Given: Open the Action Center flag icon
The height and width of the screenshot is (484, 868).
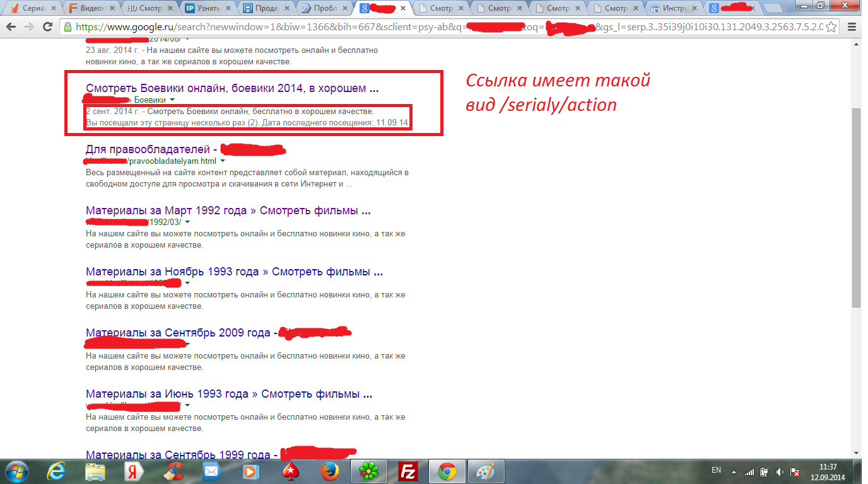Looking at the screenshot, I should coord(795,471).
